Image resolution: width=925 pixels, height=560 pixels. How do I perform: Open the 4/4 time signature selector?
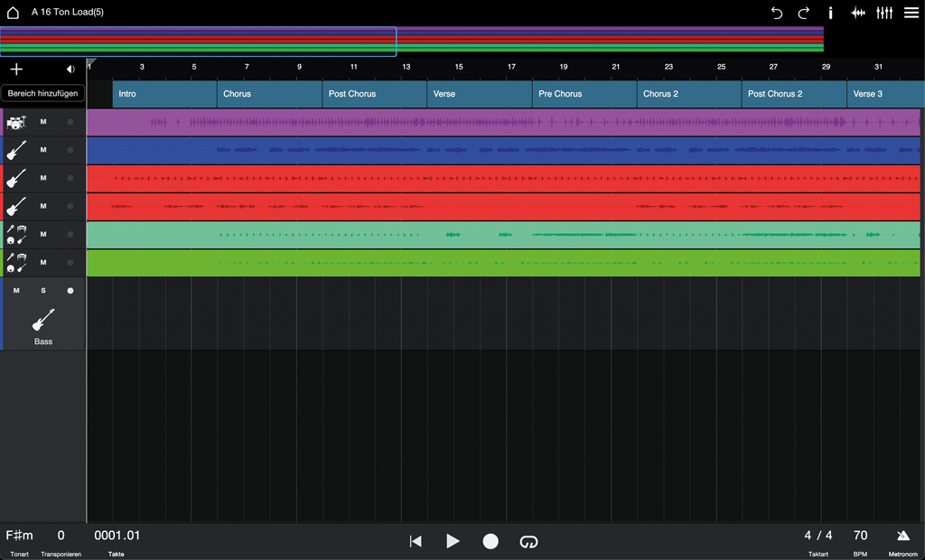(x=818, y=536)
